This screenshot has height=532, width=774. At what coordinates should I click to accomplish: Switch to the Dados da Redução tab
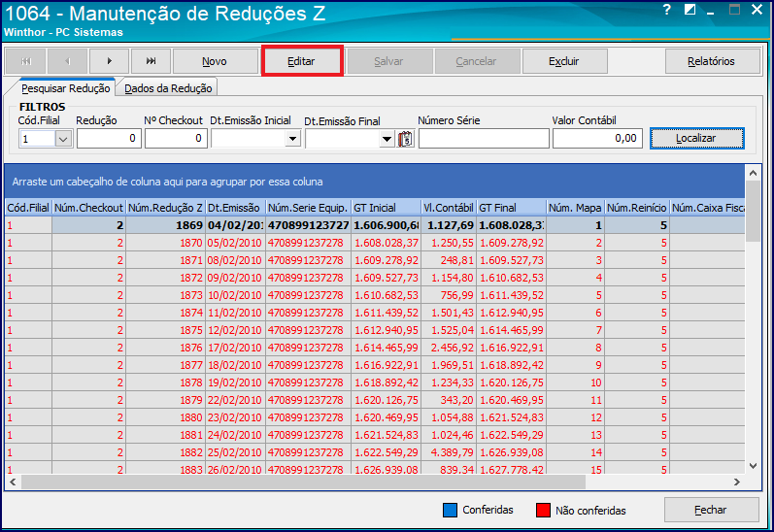click(x=168, y=88)
